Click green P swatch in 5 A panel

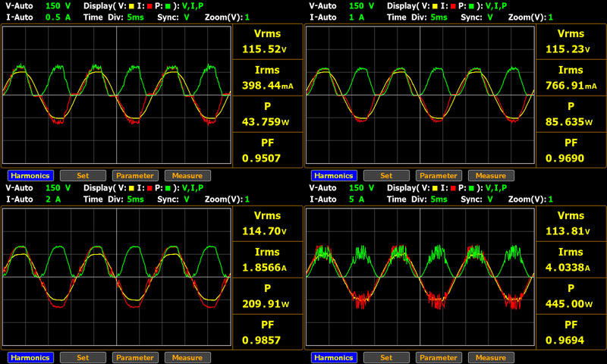pyautogui.click(x=471, y=188)
